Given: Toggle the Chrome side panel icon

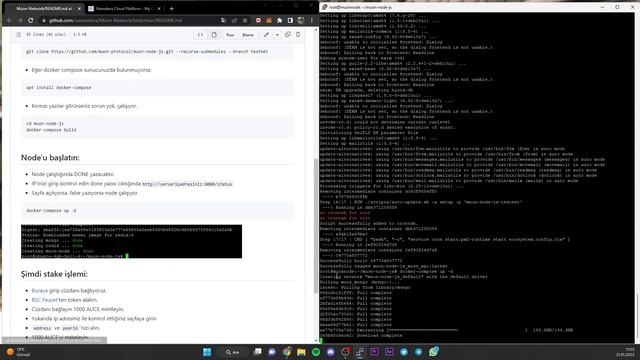Looking at the screenshot, I should pyautogui.click(x=290, y=20).
